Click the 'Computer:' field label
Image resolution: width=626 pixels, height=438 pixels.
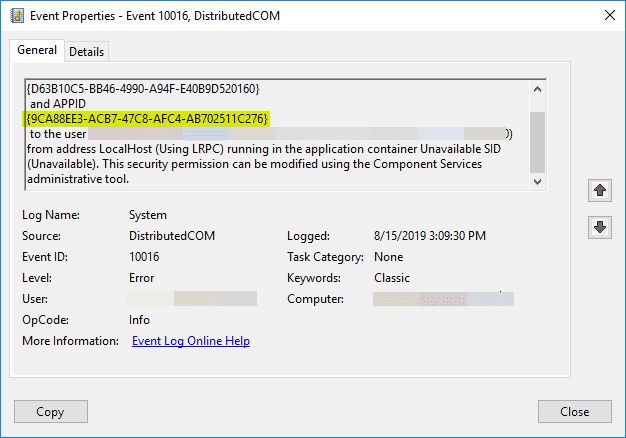click(x=315, y=299)
